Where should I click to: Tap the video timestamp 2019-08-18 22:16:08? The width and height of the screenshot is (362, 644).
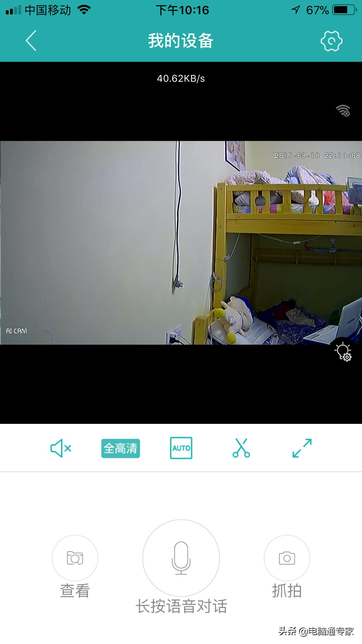coord(317,155)
